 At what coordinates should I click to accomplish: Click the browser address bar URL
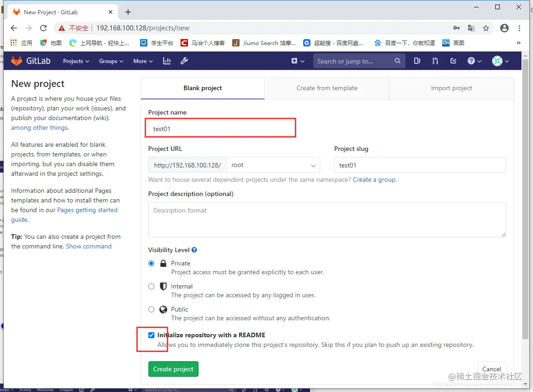[143, 28]
